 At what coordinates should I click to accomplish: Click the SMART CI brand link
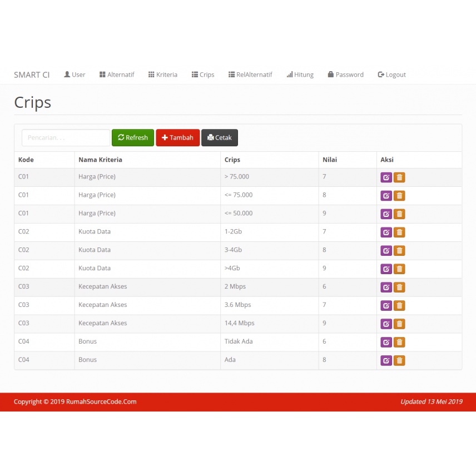click(32, 75)
